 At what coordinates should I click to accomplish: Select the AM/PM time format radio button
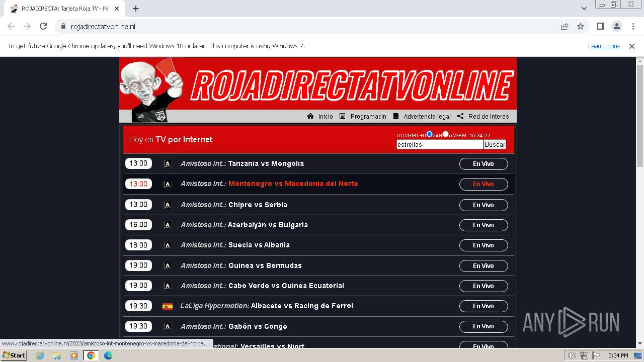tap(445, 134)
